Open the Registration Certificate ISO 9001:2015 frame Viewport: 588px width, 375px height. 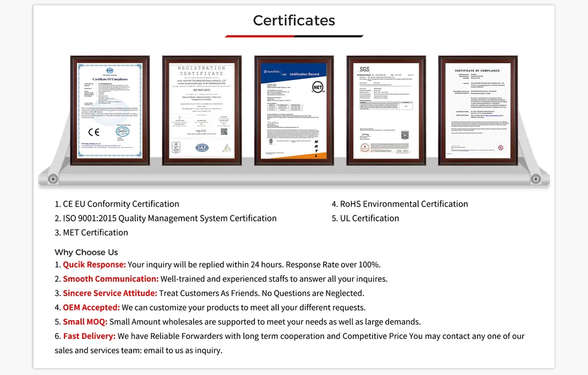[x=202, y=110]
